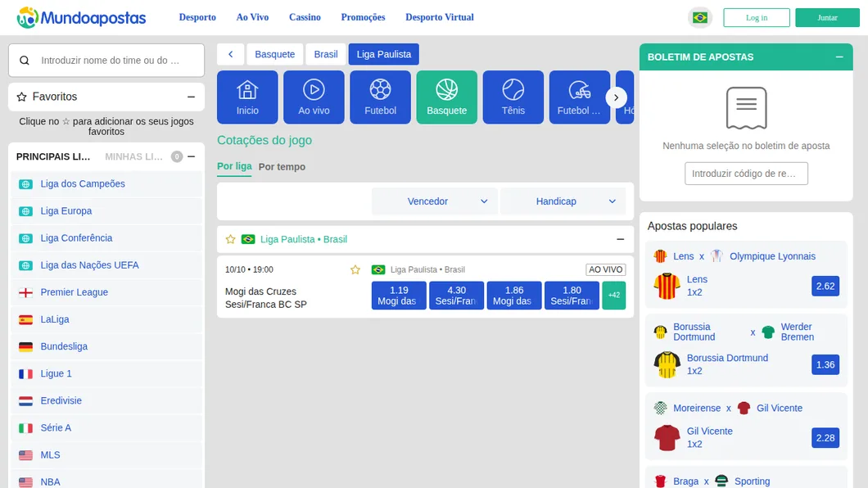Click the Log in button
The image size is (868, 488).
(756, 18)
